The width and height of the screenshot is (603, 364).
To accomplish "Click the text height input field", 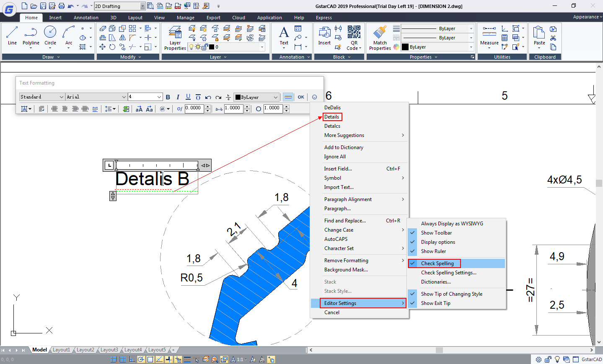I will pyautogui.click(x=145, y=97).
